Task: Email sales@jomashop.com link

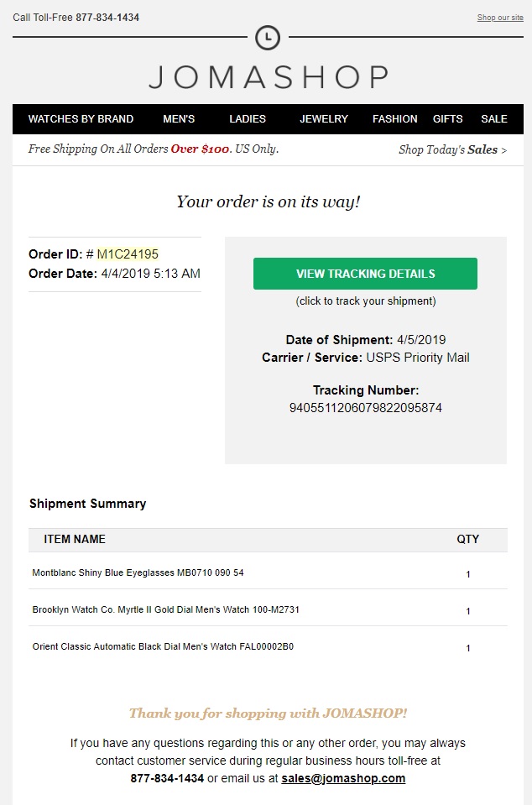Action: tap(343, 778)
